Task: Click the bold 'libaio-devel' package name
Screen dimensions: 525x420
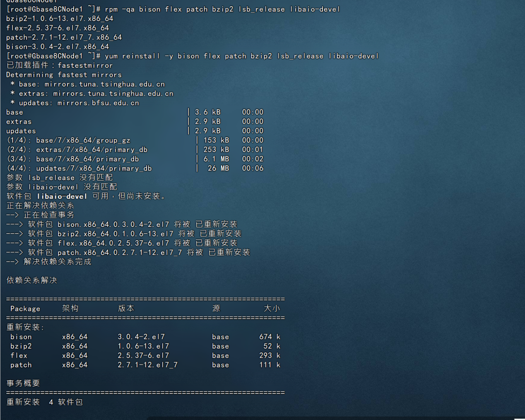Action: [x=62, y=196]
